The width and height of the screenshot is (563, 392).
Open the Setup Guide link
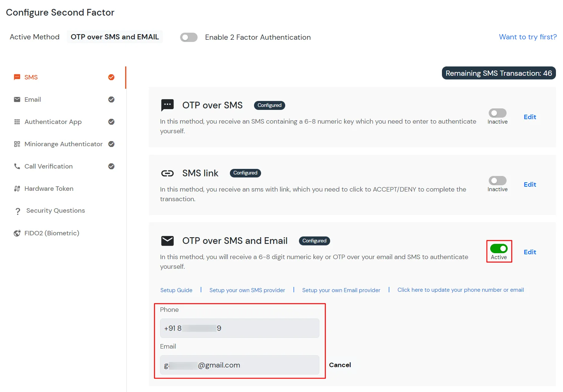(x=176, y=290)
